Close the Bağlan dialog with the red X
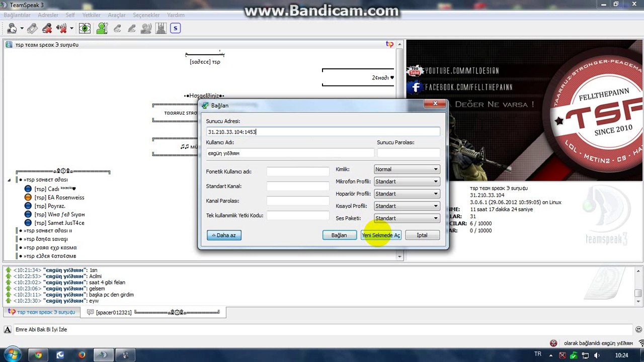Screen dimensions: 644x362 pos(435,104)
